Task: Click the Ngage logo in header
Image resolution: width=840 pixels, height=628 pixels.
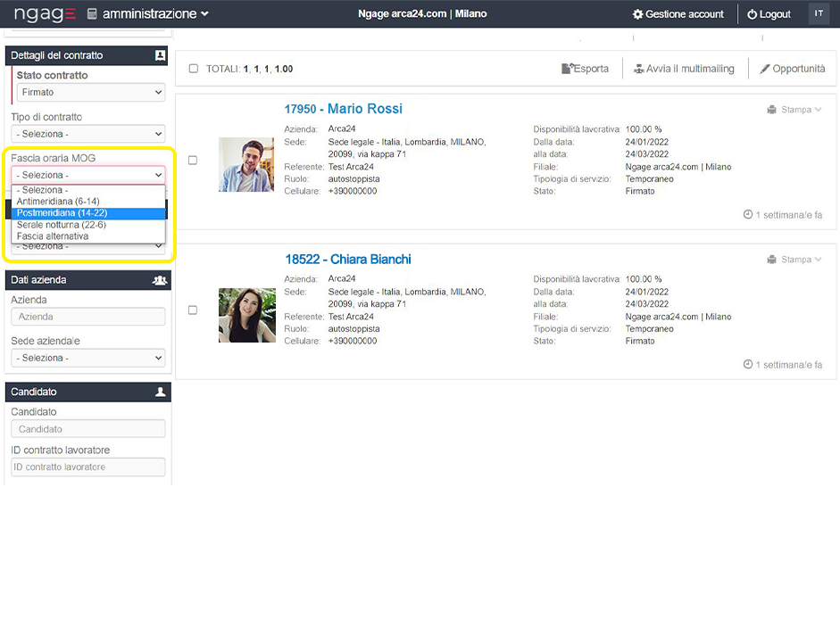Action: 45,13
